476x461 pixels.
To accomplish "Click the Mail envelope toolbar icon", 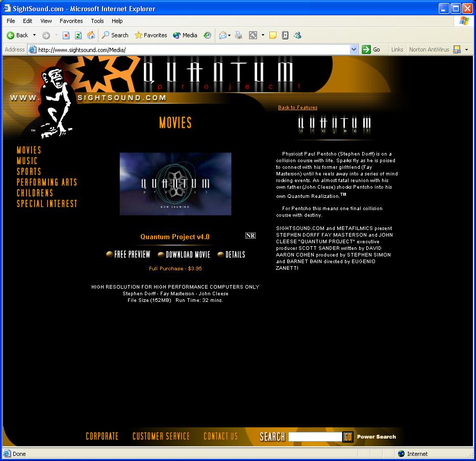I will [x=222, y=35].
